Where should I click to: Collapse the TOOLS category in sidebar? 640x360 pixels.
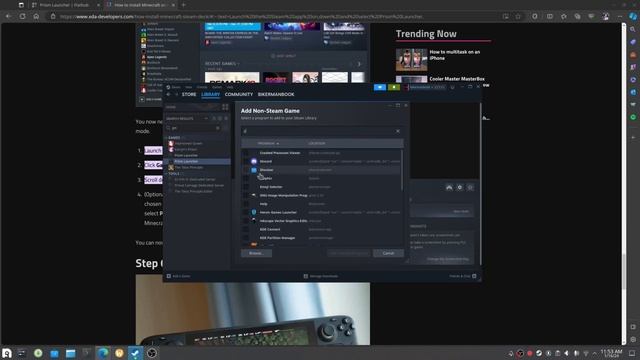(174, 173)
